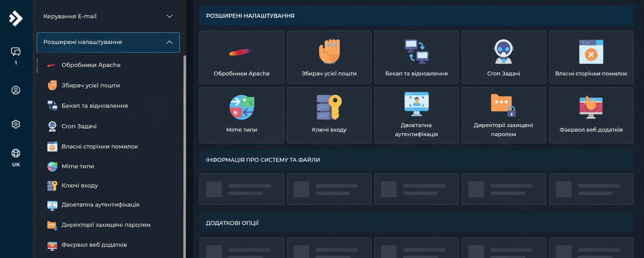Click the icon beside sidebar Бекап та відновлення

pyautogui.click(x=52, y=106)
